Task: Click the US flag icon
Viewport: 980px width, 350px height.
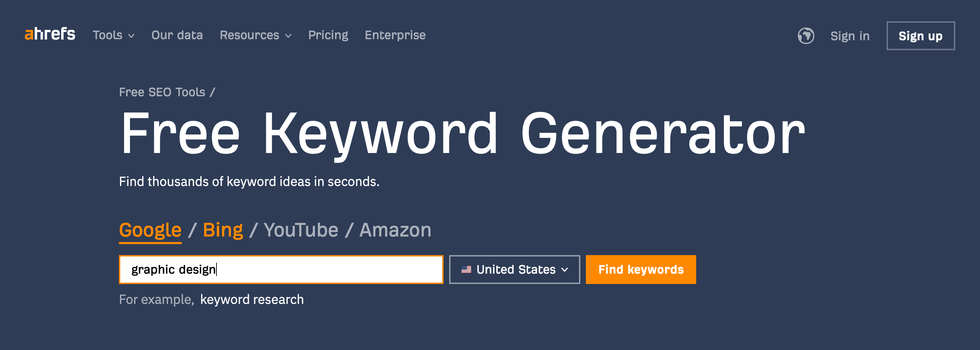Action: (466, 270)
